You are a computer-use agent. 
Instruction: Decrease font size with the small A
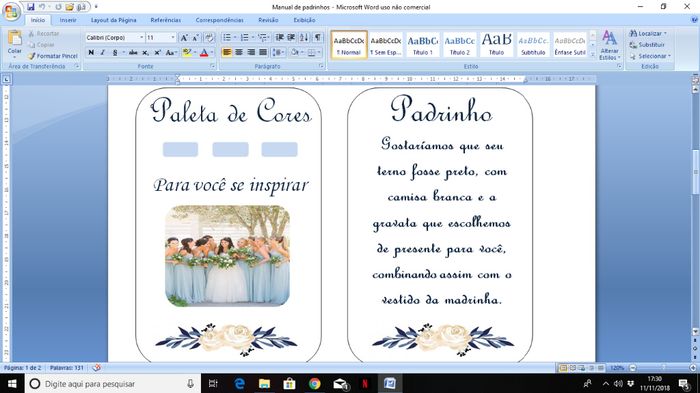click(x=196, y=38)
